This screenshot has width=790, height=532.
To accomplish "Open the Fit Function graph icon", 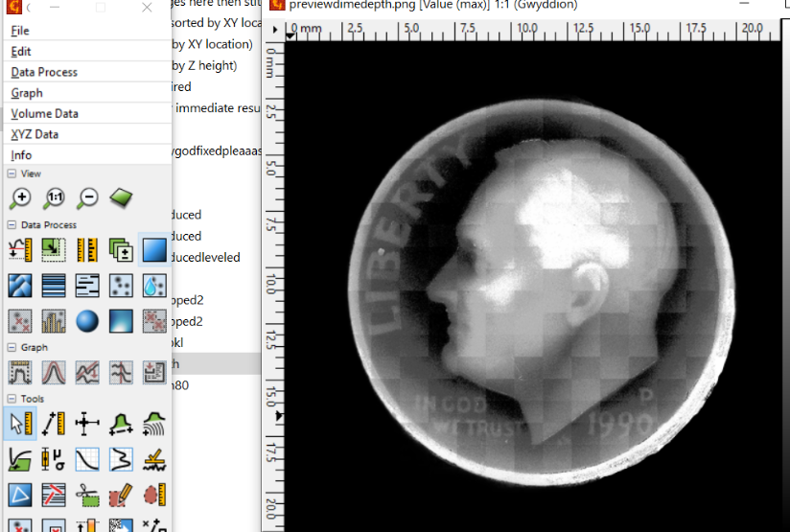I will 54,372.
